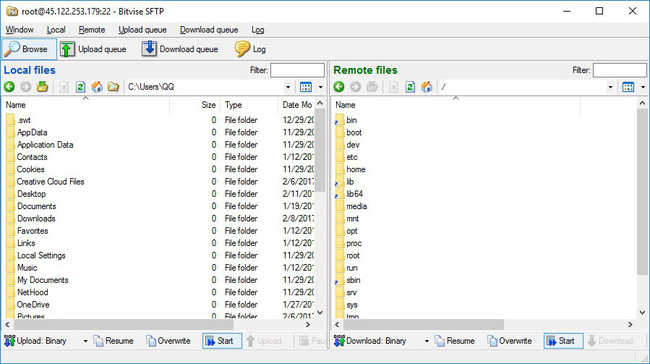The image size is (650, 364).
Task: Go to remote home directory
Action: tap(427, 87)
